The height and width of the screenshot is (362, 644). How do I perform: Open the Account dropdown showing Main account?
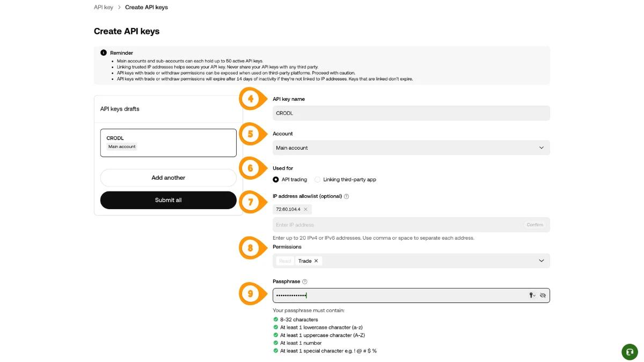coord(411,147)
